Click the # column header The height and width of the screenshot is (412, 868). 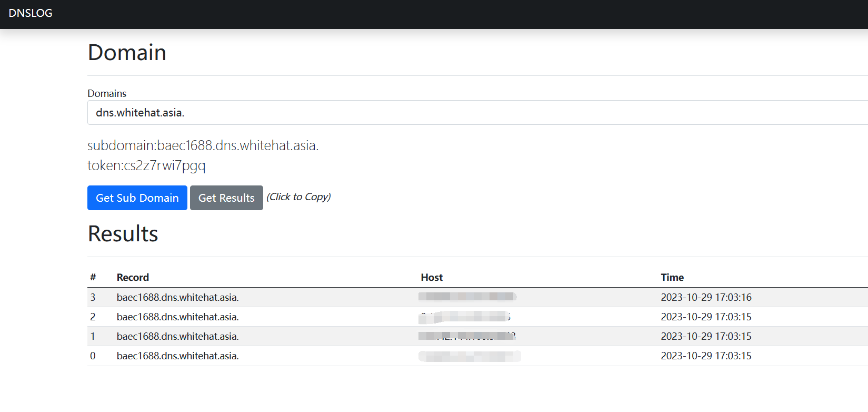click(93, 278)
